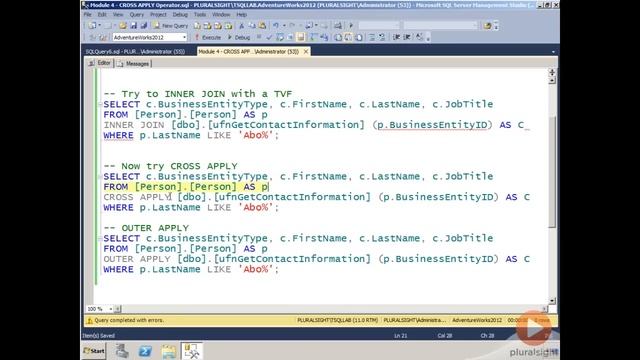Image resolution: width=640 pixels, height=360 pixels.
Task: Click the Save All icon
Action: [144, 26]
